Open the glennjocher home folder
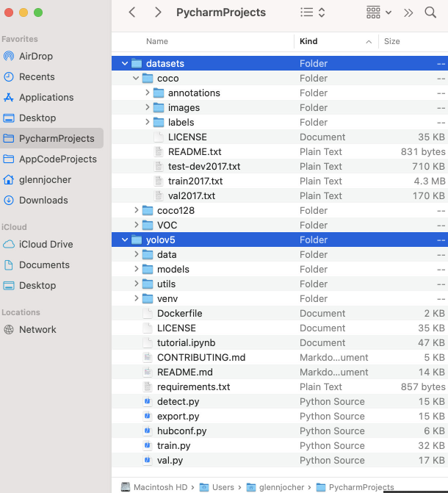The height and width of the screenshot is (493, 448). (45, 179)
